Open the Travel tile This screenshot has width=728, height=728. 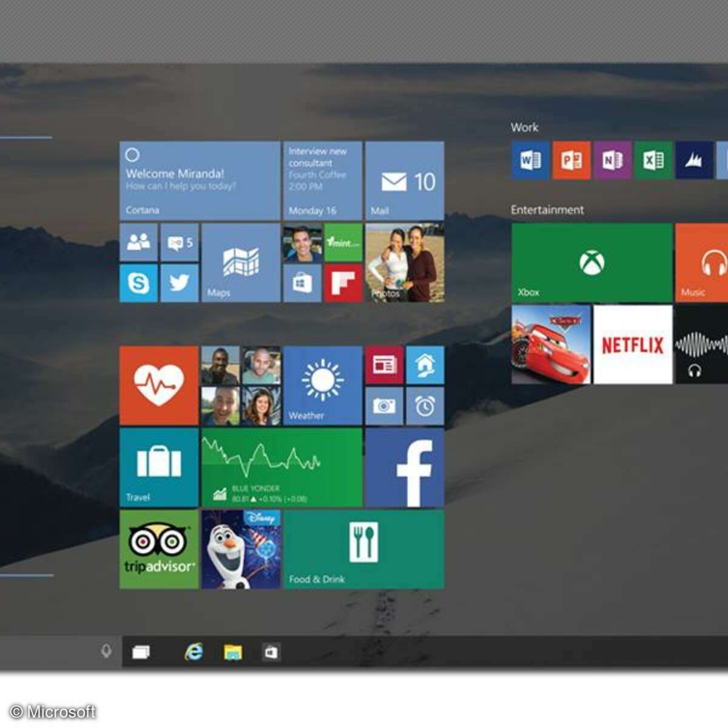tap(158, 467)
